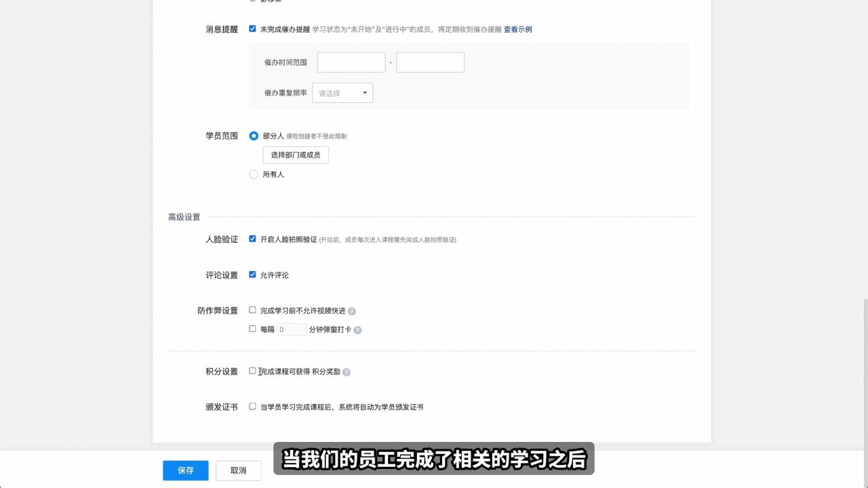This screenshot has height=488, width=868.
Task: Open the 催办重复频率 dropdown
Action: tap(342, 93)
